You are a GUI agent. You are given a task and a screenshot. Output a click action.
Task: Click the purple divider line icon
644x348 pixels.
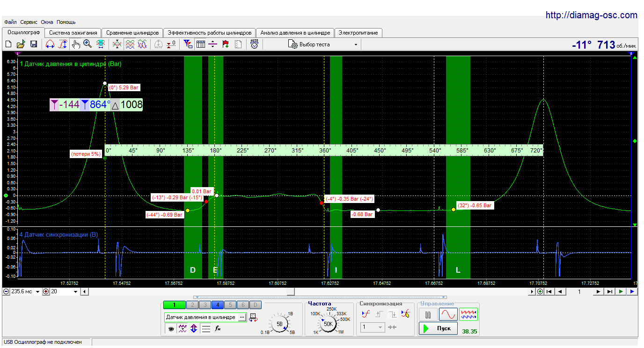213,44
